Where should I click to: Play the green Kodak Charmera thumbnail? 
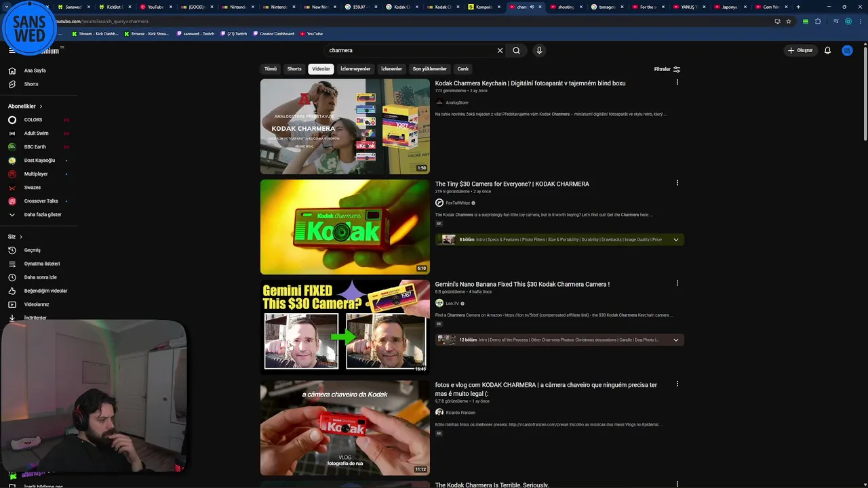click(x=345, y=227)
